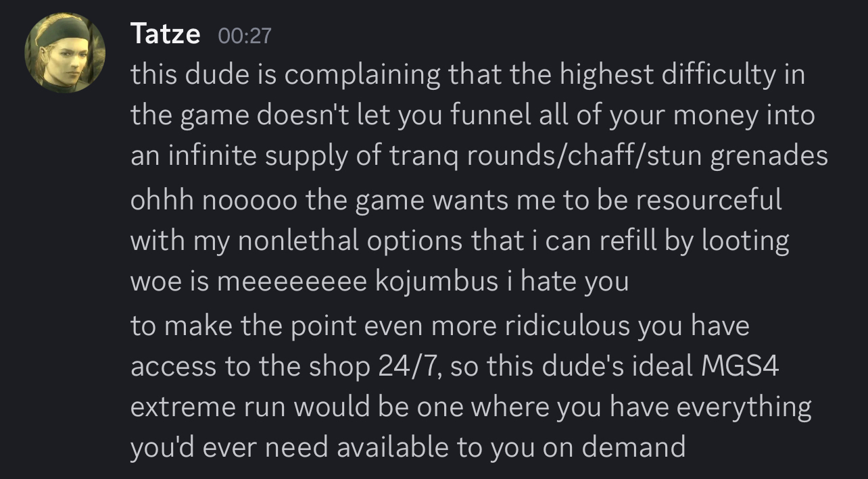Click the 00:27 message timestamp

tap(245, 35)
